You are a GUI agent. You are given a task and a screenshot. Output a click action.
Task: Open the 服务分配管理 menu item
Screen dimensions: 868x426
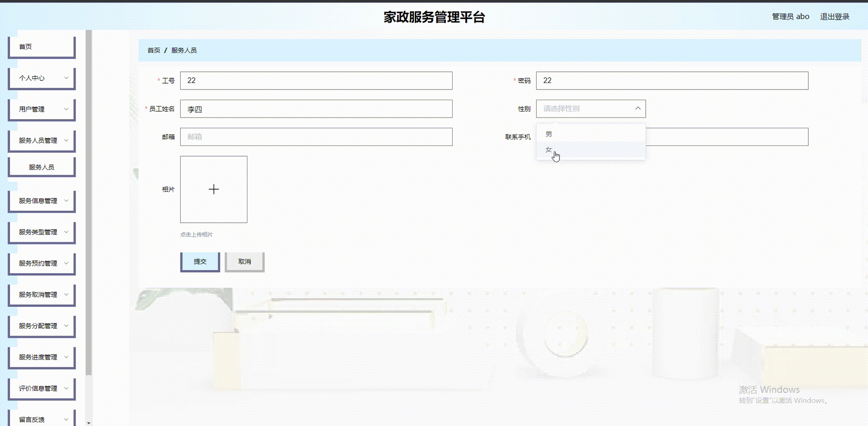(x=41, y=326)
